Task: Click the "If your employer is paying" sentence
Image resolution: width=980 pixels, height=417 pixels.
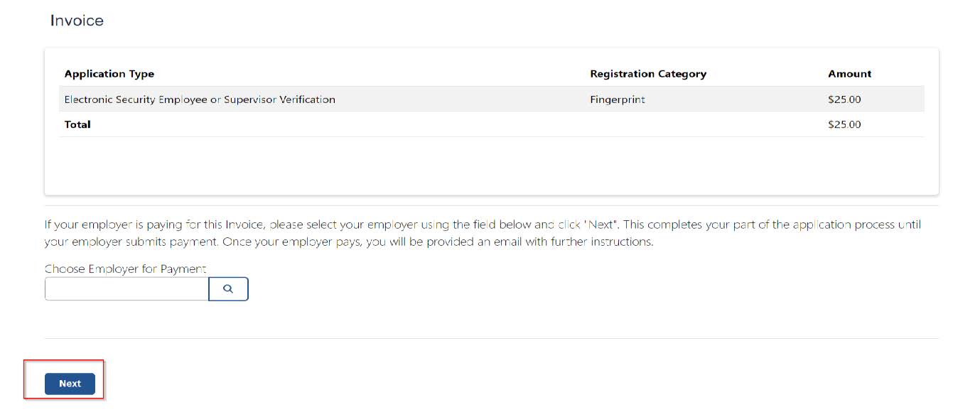Action: (284, 224)
